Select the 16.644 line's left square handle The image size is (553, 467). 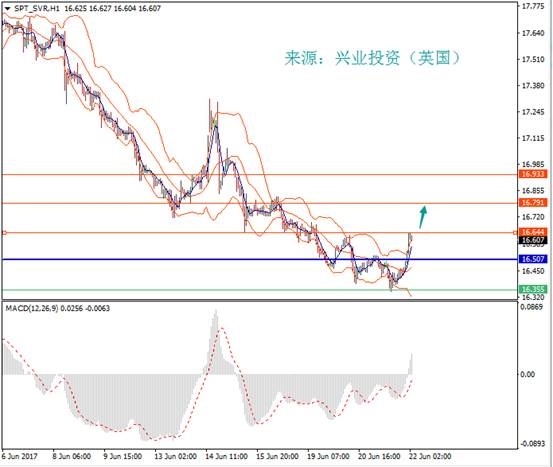(4, 233)
